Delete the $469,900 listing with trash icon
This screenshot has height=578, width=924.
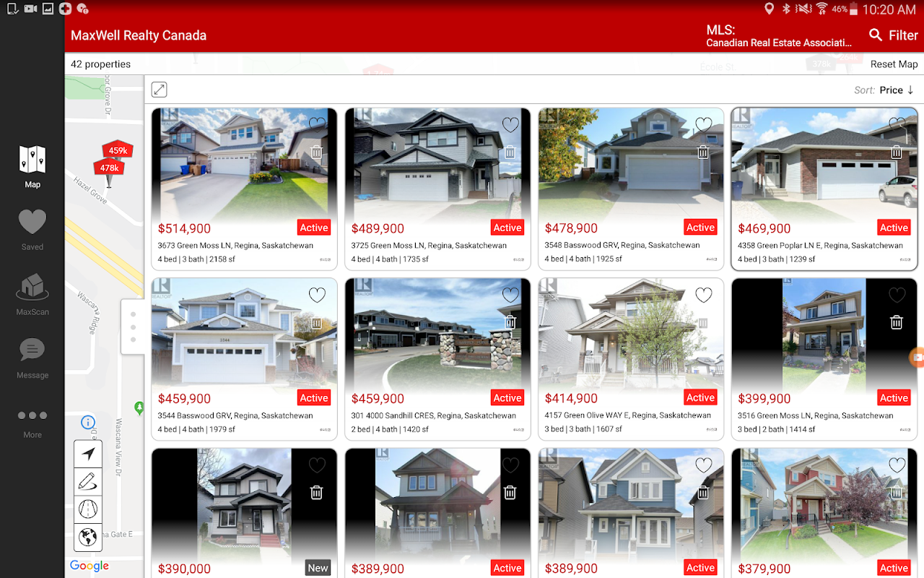tap(897, 152)
